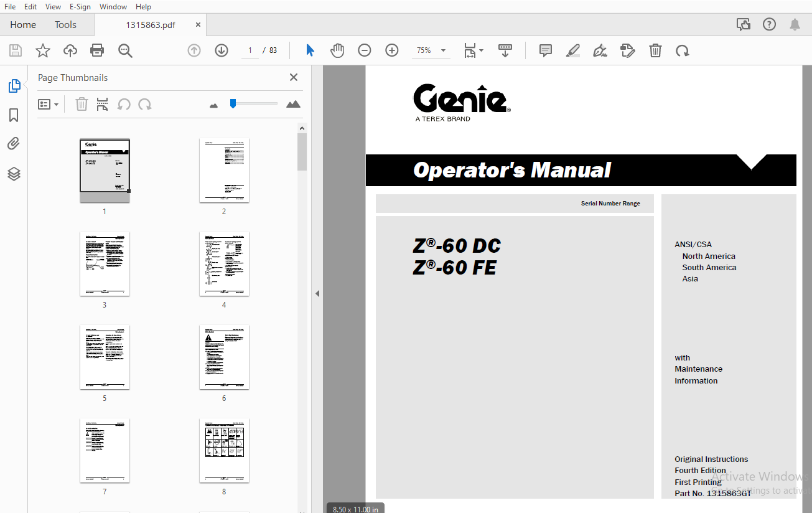Open the Edit menu
Image resolution: width=812 pixels, height=513 pixels.
click(x=30, y=6)
